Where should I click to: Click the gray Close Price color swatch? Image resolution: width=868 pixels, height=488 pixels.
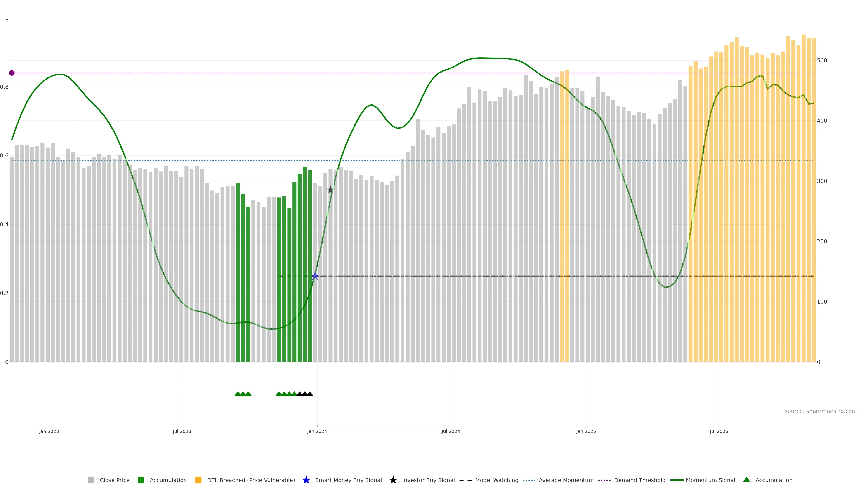[91, 480]
